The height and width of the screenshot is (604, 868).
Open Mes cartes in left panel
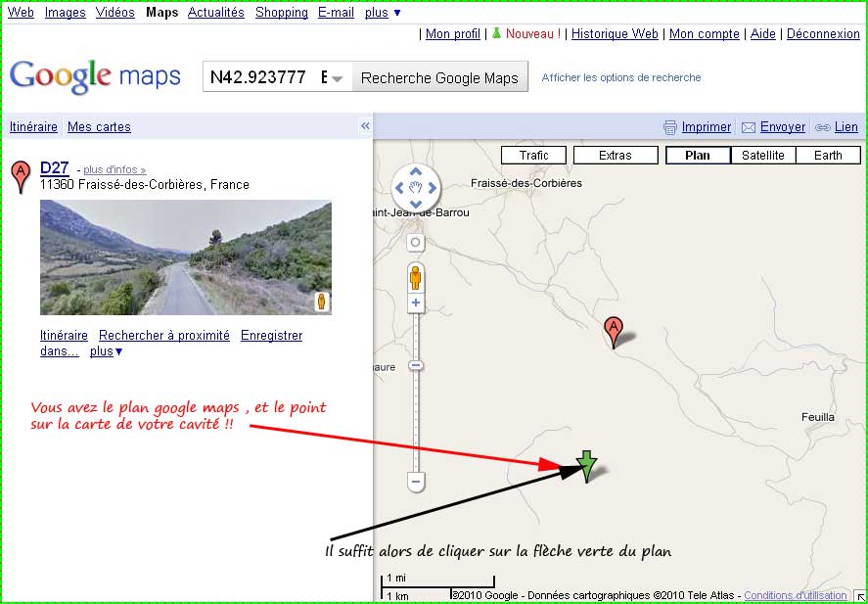click(x=99, y=127)
